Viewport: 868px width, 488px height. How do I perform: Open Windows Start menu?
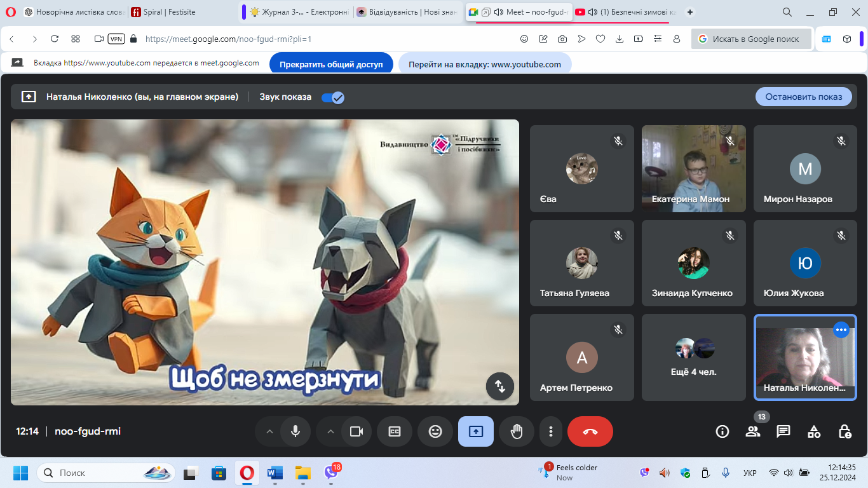tap(21, 473)
